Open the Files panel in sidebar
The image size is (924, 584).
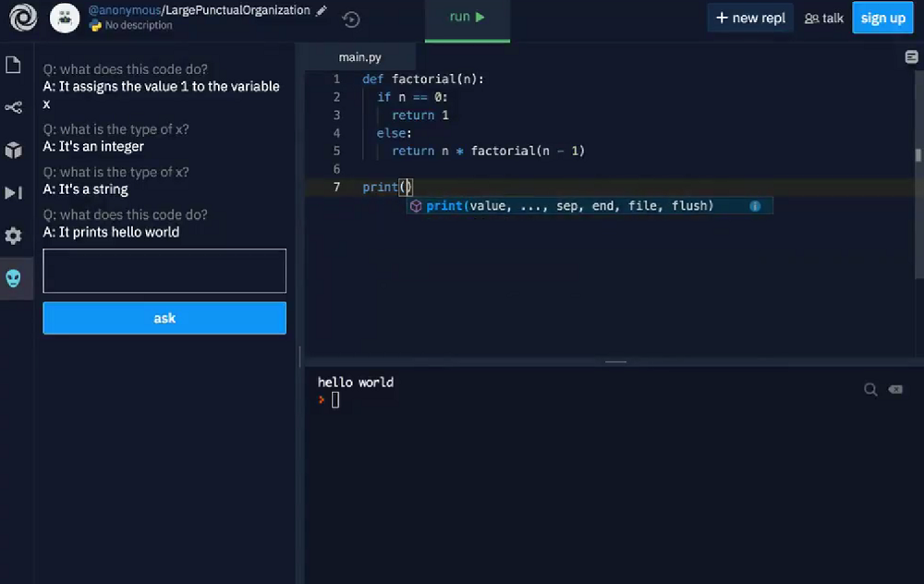pos(13,65)
